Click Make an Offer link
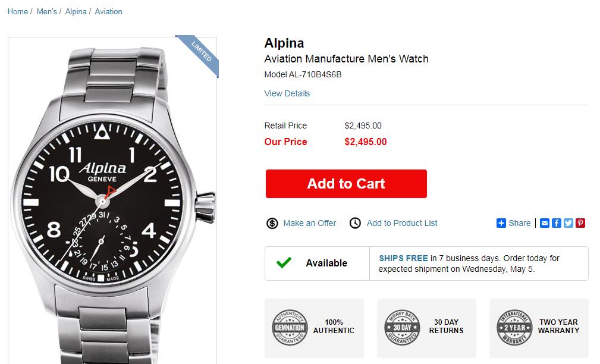600x364 pixels. [x=309, y=223]
